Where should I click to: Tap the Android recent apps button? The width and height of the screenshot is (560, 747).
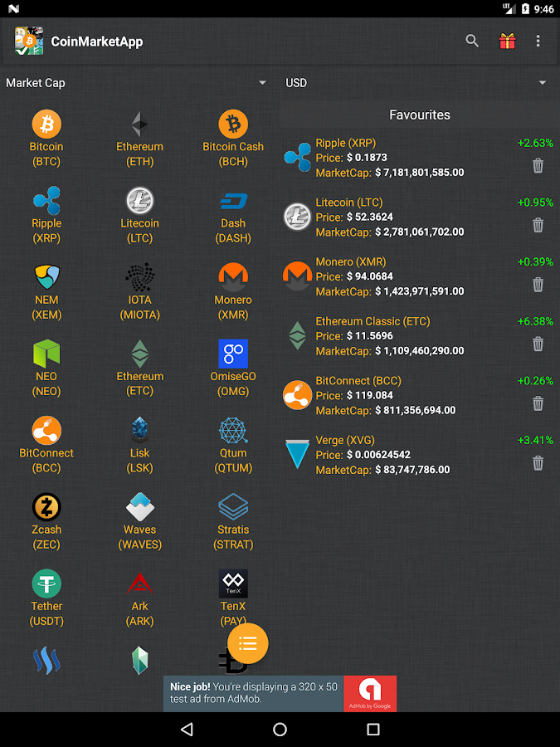pos(373,729)
